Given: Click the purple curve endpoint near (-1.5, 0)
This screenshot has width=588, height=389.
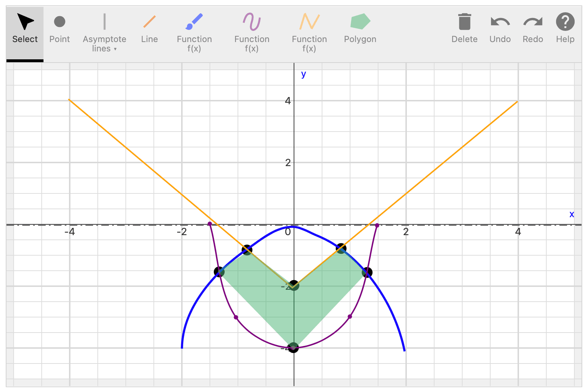Looking at the screenshot, I should pyautogui.click(x=210, y=224).
